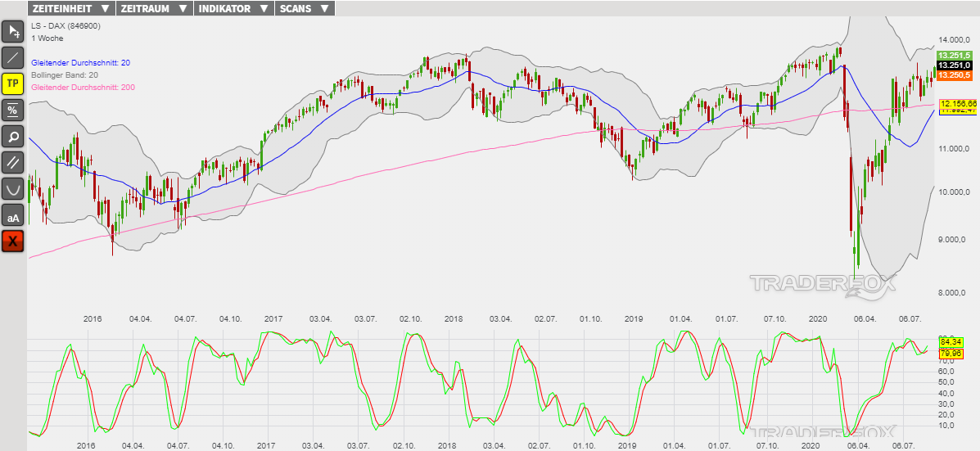This screenshot has width=980, height=451.
Task: Select the aA text annotation tool
Action: [x=12, y=215]
